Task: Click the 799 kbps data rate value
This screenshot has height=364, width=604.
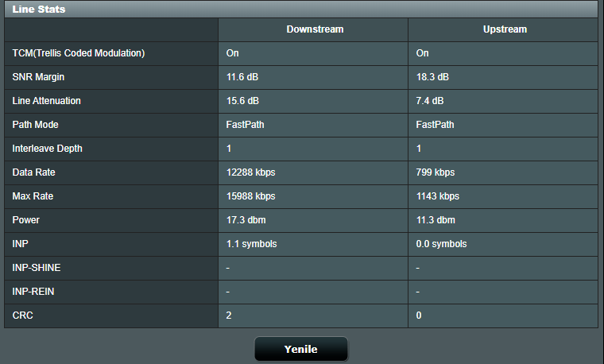Action: 436,172
